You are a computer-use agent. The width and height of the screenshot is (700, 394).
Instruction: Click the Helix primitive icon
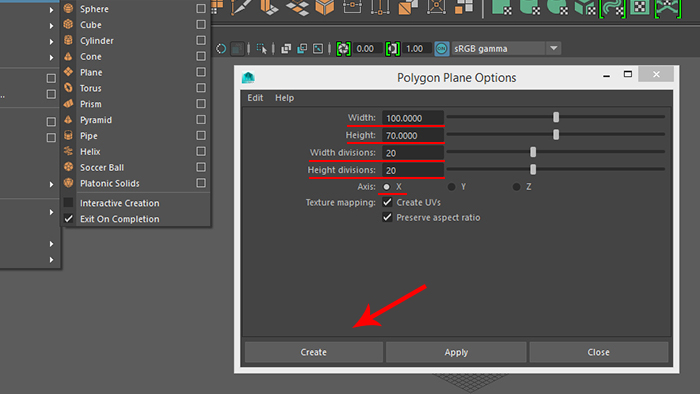tap(68, 151)
